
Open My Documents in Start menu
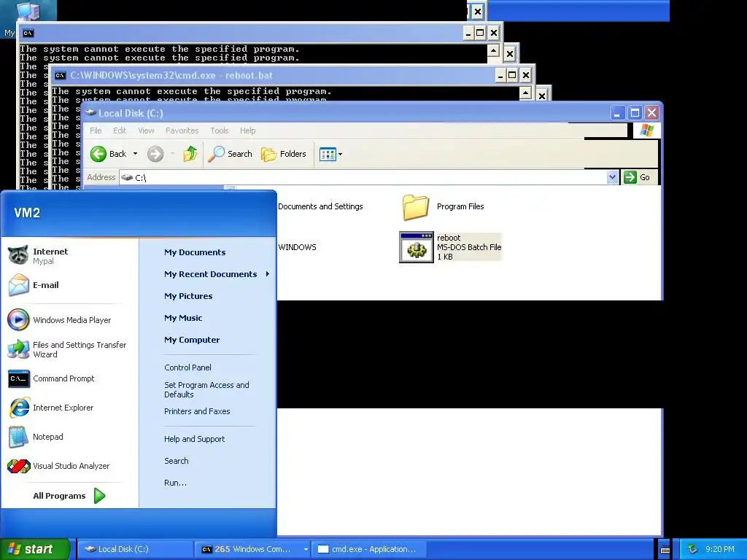[x=195, y=252]
